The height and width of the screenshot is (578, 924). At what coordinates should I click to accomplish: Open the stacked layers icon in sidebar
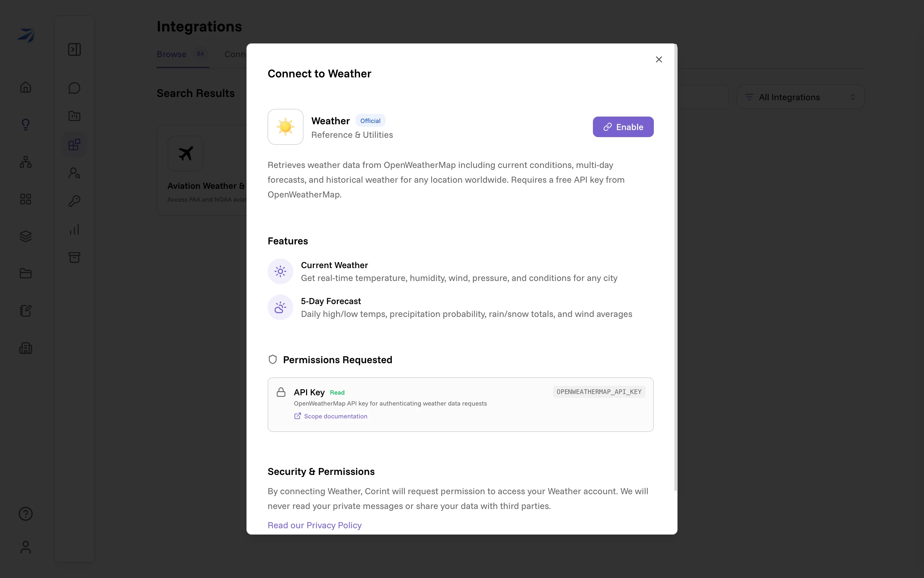pos(26,236)
